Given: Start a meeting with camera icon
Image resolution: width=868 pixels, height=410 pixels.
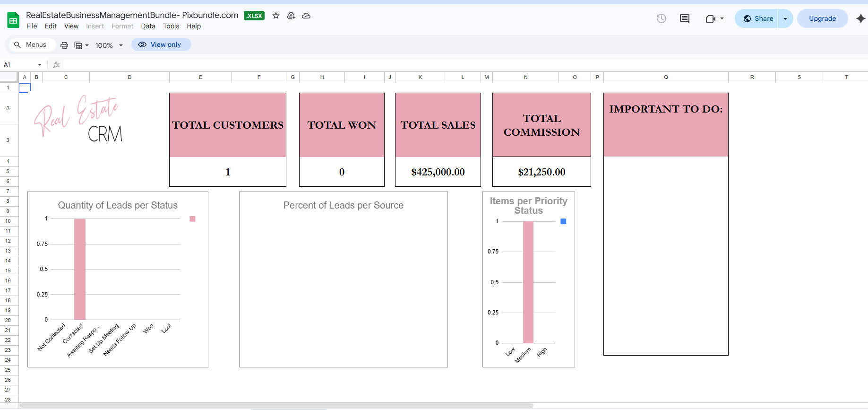Looking at the screenshot, I should 710,18.
